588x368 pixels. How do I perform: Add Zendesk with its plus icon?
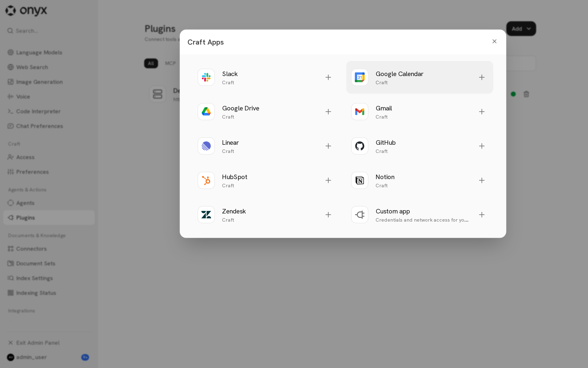pos(328,214)
